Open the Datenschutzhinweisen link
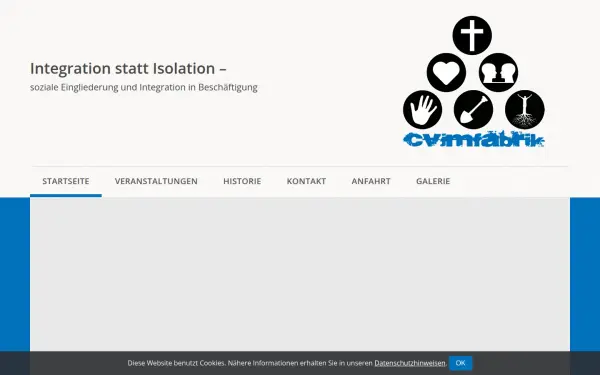Viewport: 600px width, 375px height. click(x=410, y=363)
